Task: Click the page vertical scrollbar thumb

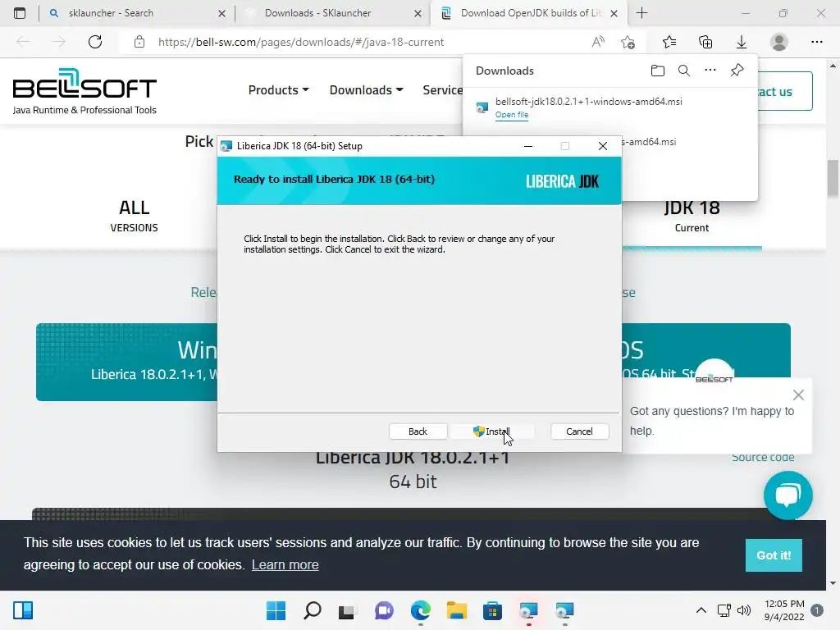Action: (x=833, y=178)
